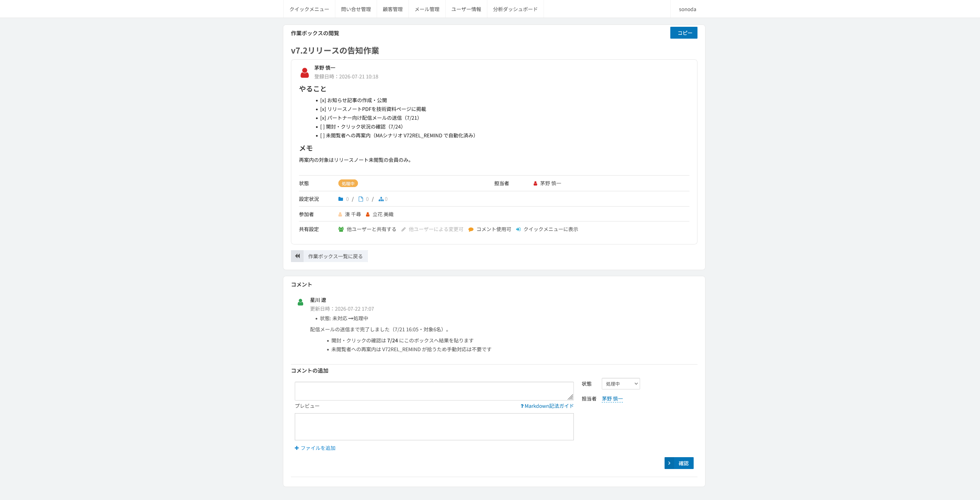Click the 確認 button
The image size is (980, 500).
click(679, 463)
